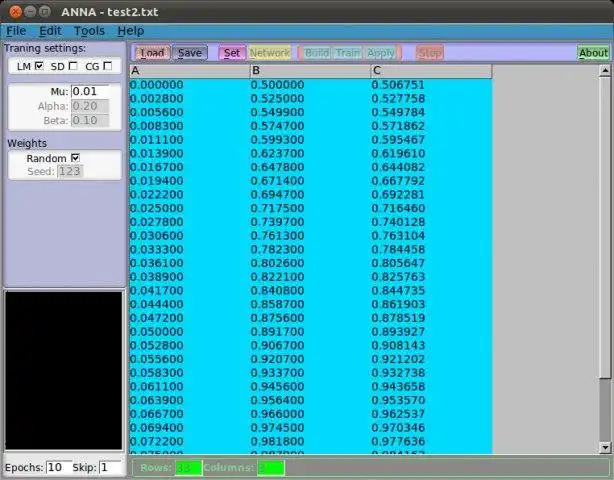Viewport: 614px width, 480px height.
Task: Select column header C
Action: pos(431,71)
